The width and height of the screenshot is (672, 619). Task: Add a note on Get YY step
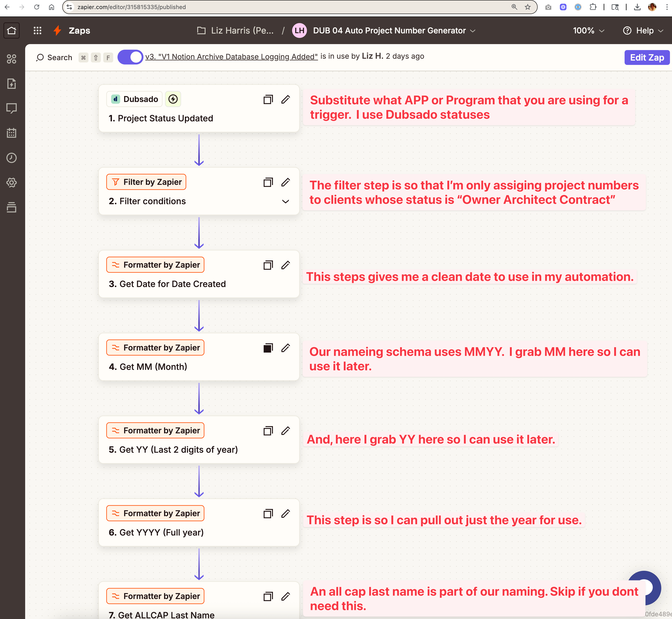pyautogui.click(x=268, y=431)
